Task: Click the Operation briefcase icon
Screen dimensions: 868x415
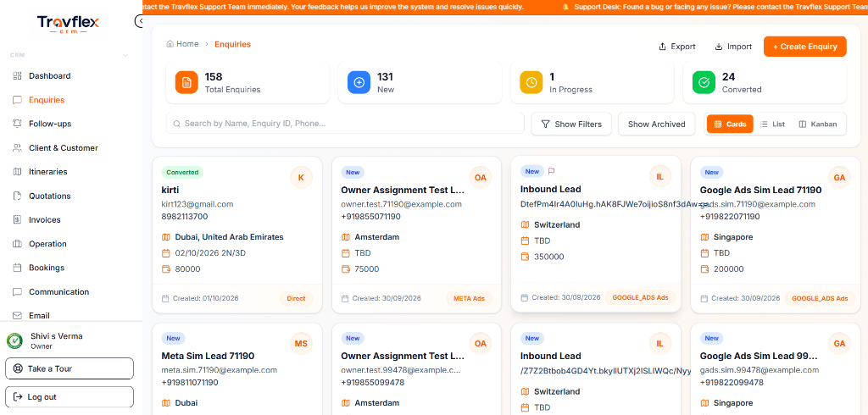Action: (17, 243)
